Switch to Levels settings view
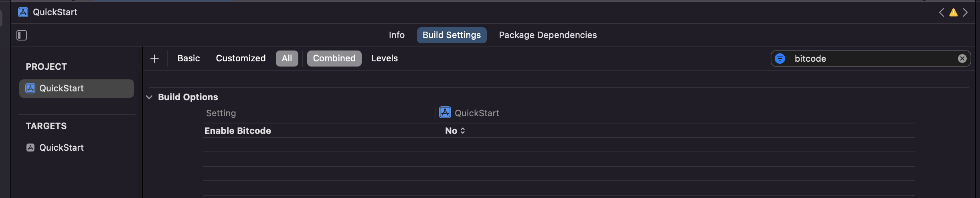 pyautogui.click(x=385, y=59)
